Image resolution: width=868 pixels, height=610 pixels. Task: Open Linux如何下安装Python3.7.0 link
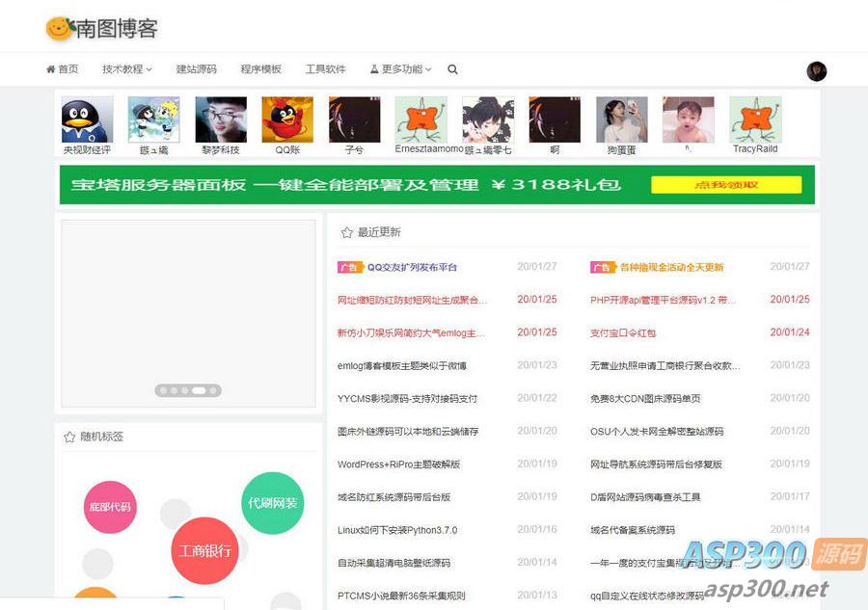pyautogui.click(x=397, y=530)
